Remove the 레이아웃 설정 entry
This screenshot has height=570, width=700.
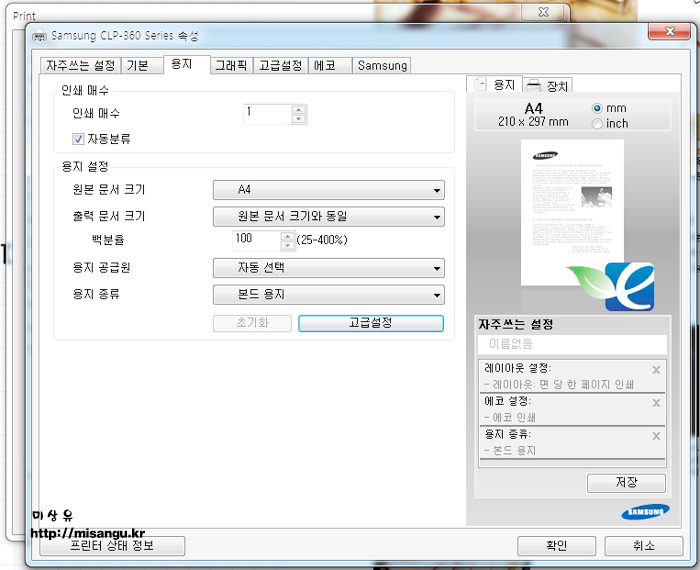[x=656, y=370]
